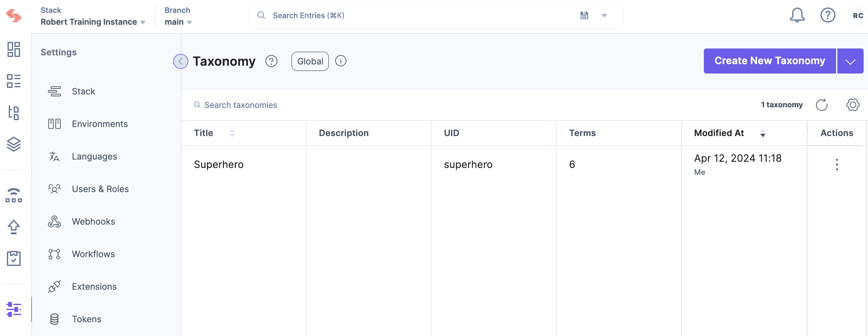Open the Entries list icon in left rail

click(14, 81)
